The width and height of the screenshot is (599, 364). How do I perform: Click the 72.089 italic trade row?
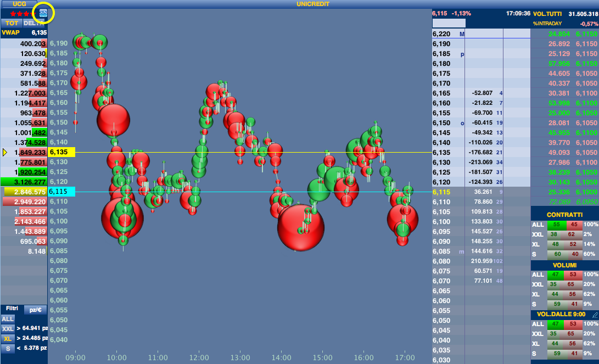[564, 201]
